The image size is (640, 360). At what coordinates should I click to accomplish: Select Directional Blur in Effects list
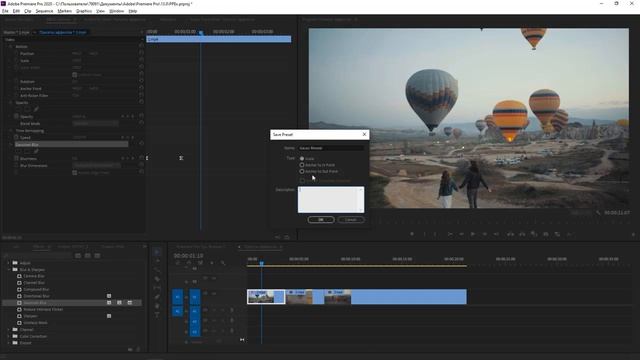[37, 296]
